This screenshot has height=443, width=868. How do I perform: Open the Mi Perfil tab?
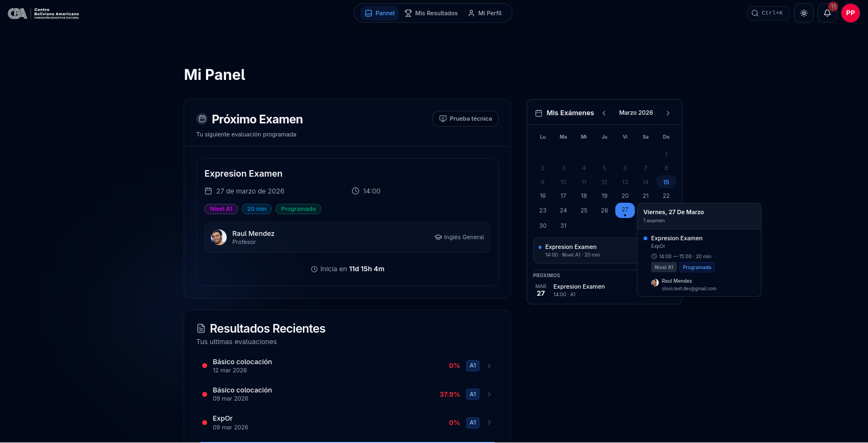tap(485, 13)
